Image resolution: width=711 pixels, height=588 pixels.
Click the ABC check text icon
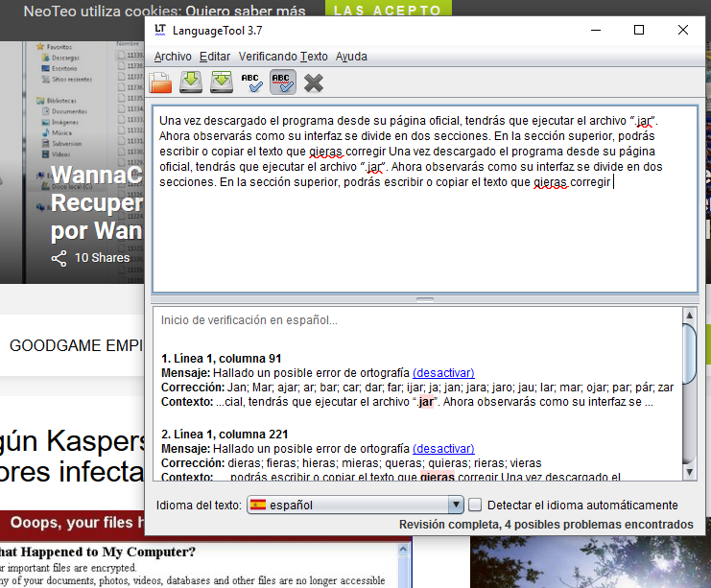pos(252,82)
